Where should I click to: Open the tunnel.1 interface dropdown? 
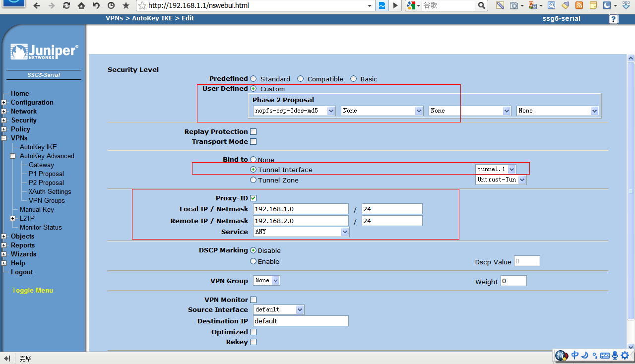496,170
